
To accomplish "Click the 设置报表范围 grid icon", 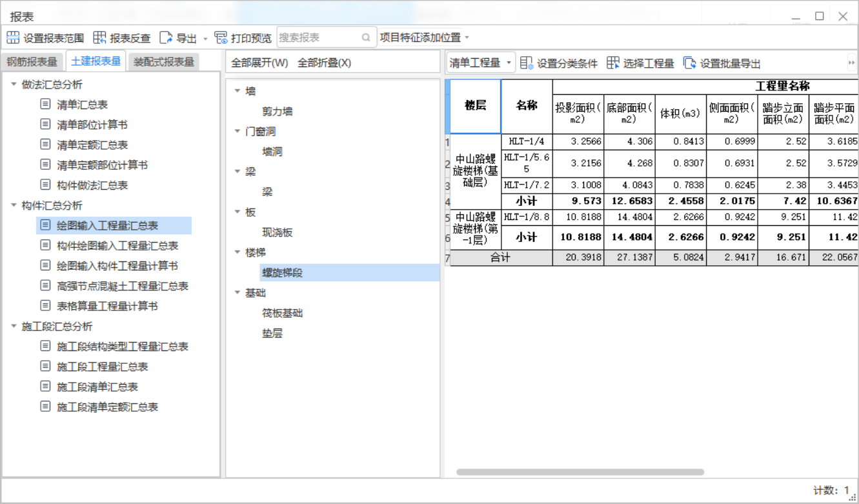I will 13,38.
